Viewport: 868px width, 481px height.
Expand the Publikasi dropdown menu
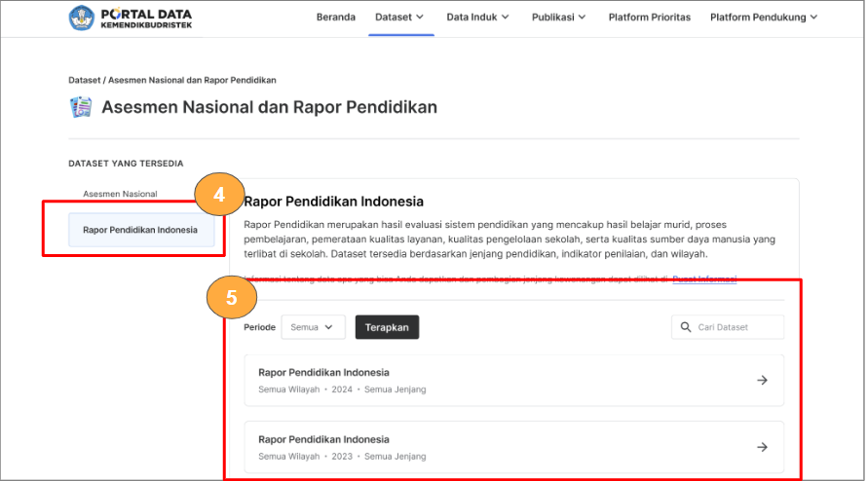558,18
